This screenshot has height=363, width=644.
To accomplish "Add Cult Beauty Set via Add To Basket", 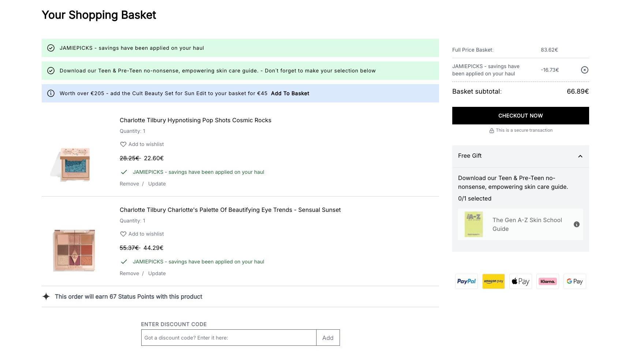I will coord(290,93).
